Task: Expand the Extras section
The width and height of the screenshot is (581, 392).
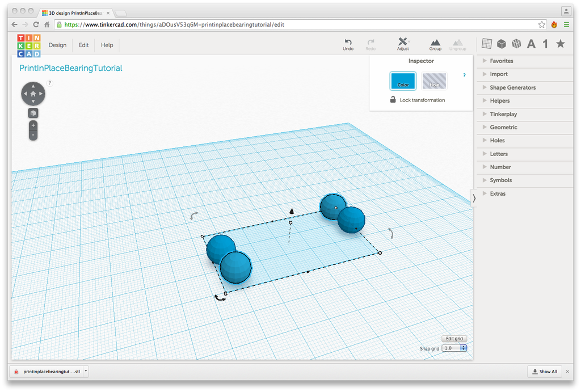Action: 525,193
